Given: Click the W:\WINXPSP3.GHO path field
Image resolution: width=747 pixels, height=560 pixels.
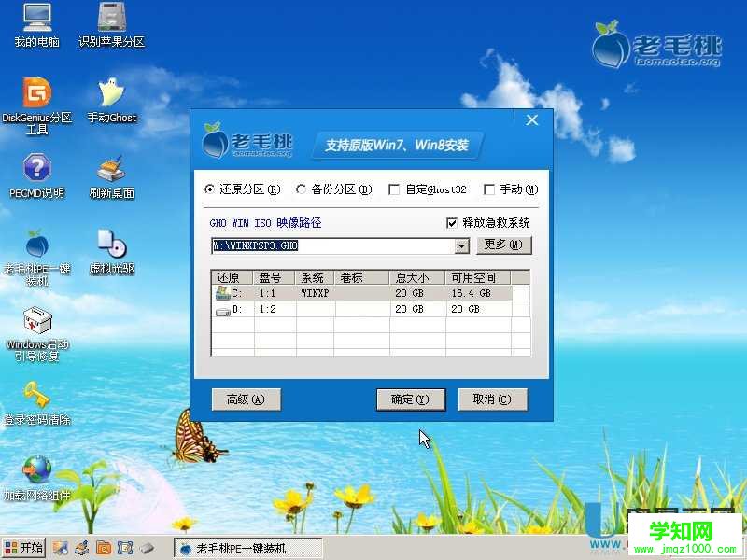Looking at the screenshot, I should (332, 246).
